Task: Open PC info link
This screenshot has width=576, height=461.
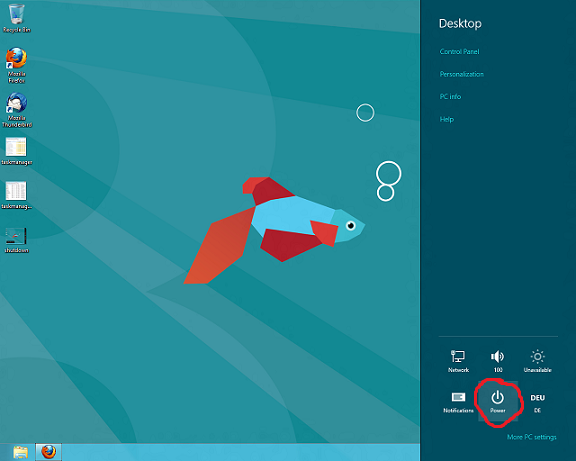Action: 450,96
